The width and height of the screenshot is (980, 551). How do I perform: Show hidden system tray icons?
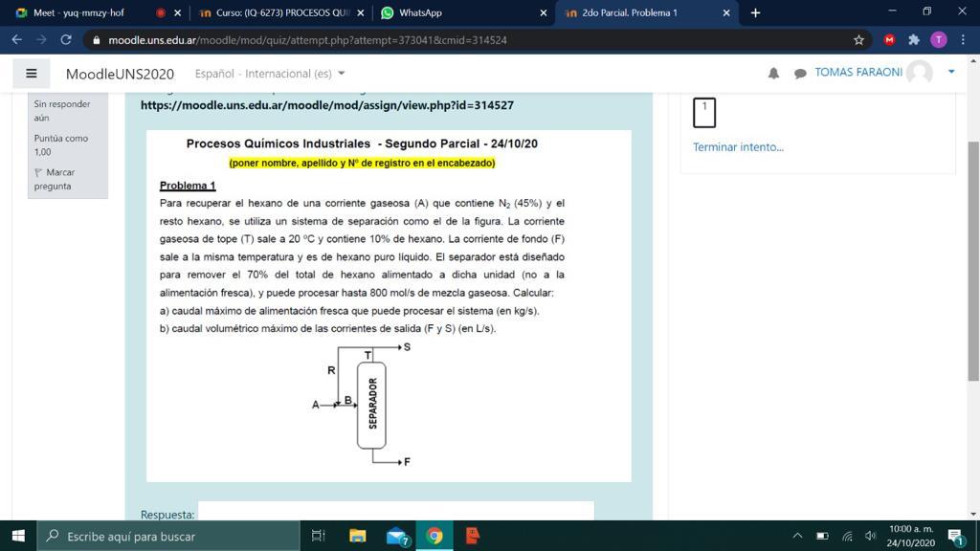coord(797,536)
